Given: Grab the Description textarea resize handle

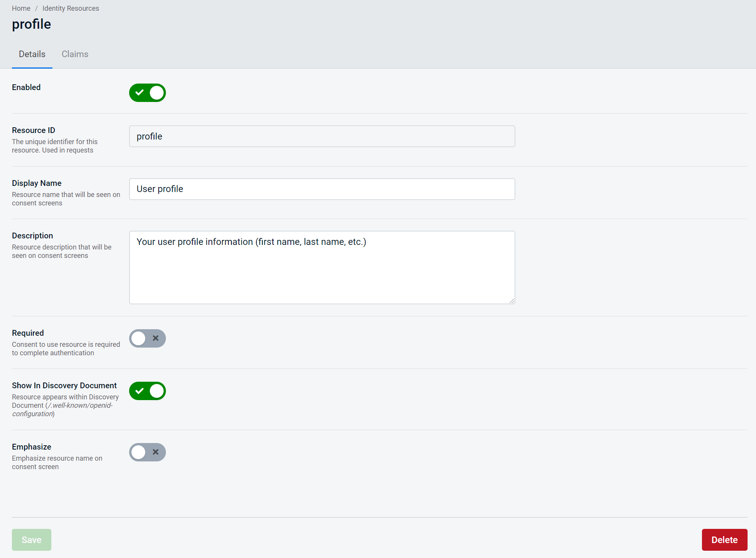Looking at the screenshot, I should tap(512, 301).
